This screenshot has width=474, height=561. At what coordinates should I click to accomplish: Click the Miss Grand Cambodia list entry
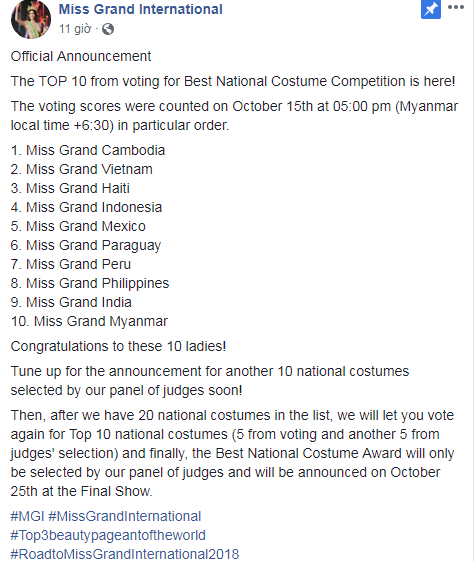pos(88,150)
